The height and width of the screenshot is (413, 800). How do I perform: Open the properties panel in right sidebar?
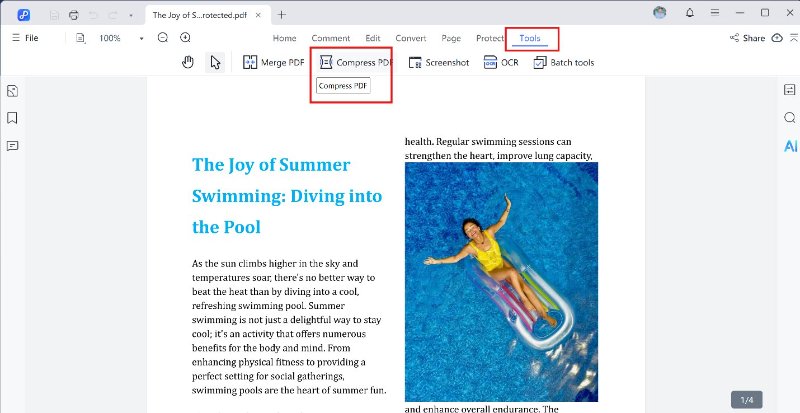[x=789, y=91]
